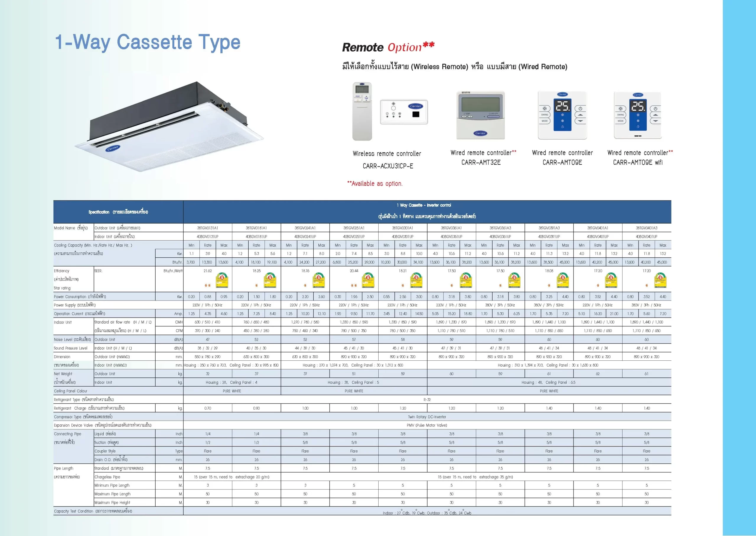
Task: Click the energy label icon under SEER 20.44
Action: pos(368,280)
